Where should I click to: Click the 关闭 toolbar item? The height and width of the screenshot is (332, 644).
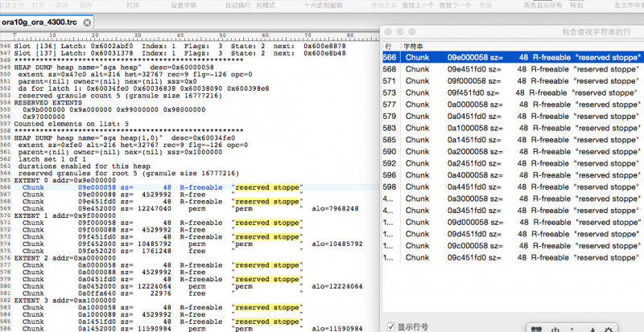[x=62, y=6]
